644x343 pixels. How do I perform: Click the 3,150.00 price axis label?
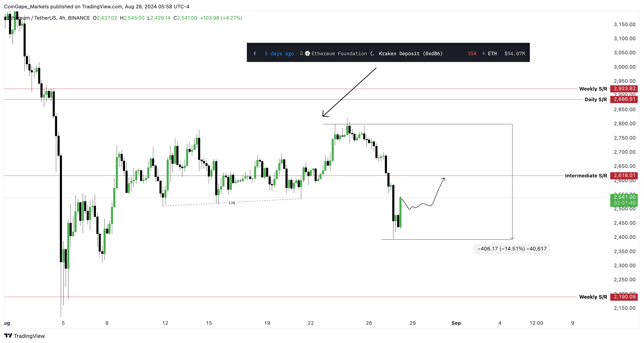click(x=625, y=24)
